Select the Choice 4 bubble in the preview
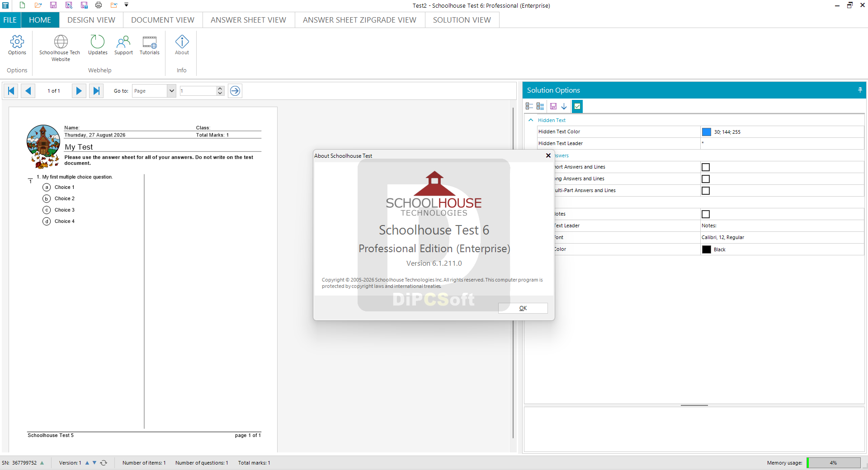868x470 pixels. tap(47, 221)
